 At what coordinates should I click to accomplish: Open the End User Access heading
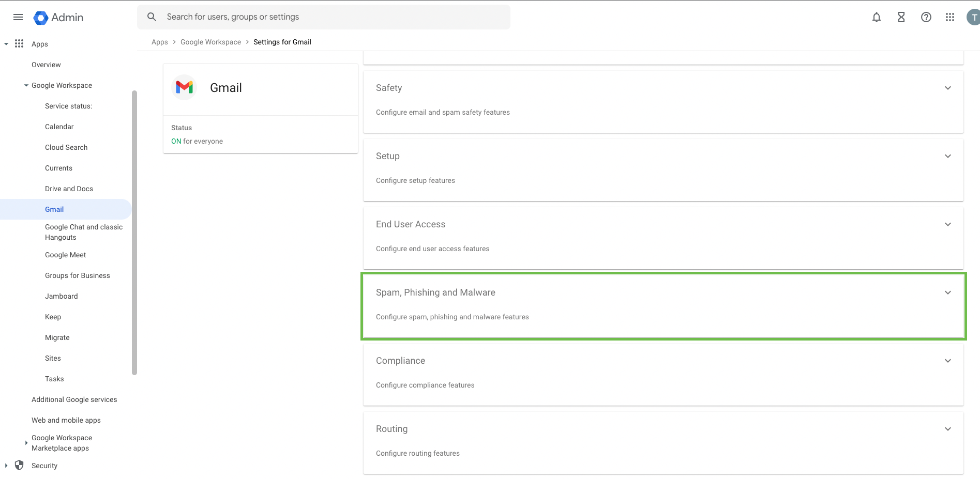click(x=411, y=224)
